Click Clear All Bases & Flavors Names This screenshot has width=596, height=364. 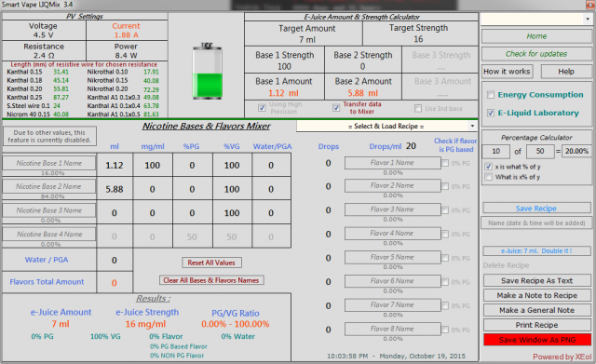point(211,280)
